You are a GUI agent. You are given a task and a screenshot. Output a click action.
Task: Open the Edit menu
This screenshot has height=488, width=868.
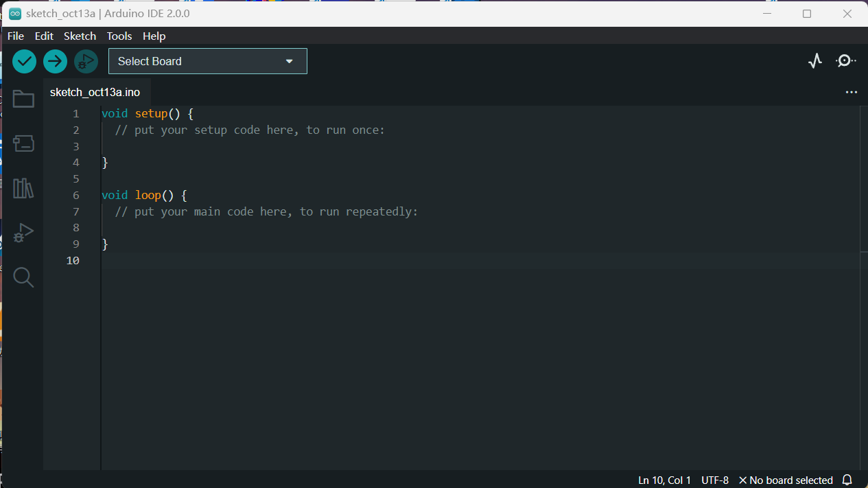44,36
